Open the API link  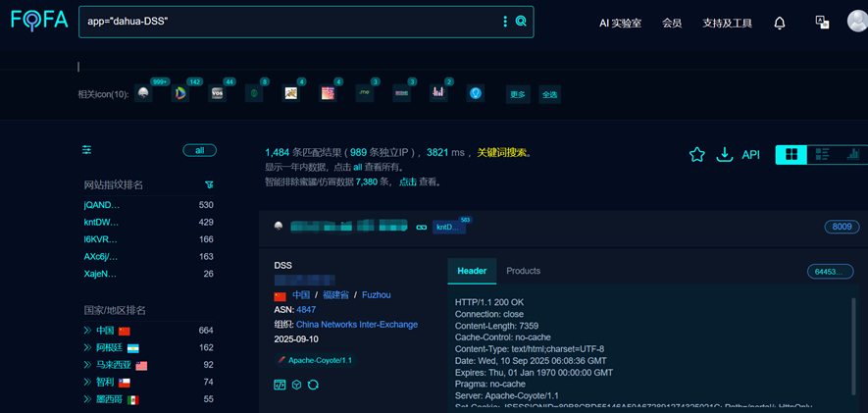[x=750, y=155]
